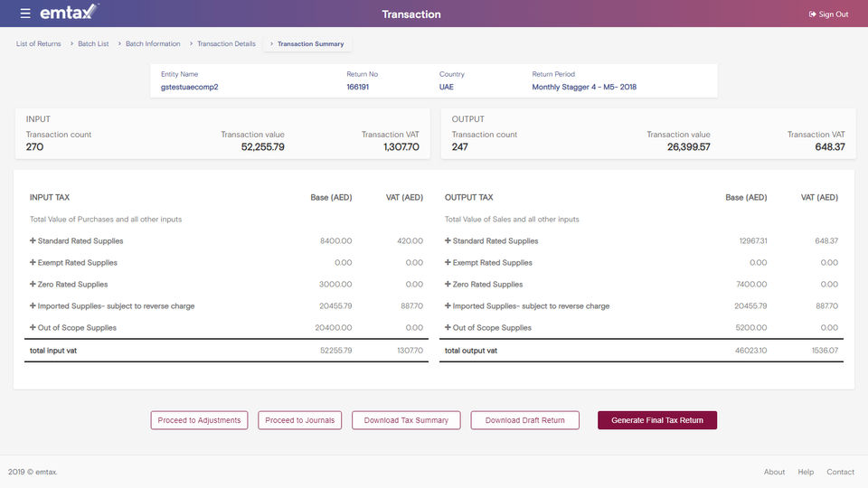
Task: Click input transaction VAT 1,307.70
Action: click(x=401, y=147)
